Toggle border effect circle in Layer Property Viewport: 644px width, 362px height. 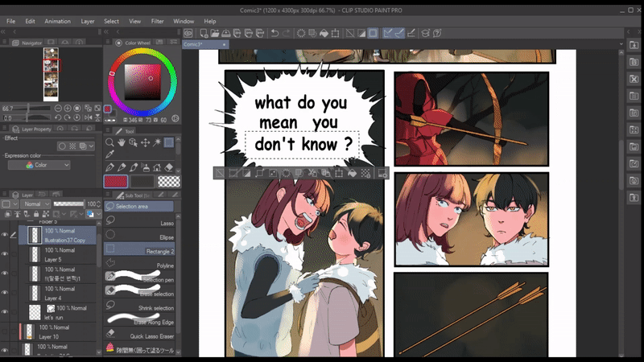click(x=62, y=146)
